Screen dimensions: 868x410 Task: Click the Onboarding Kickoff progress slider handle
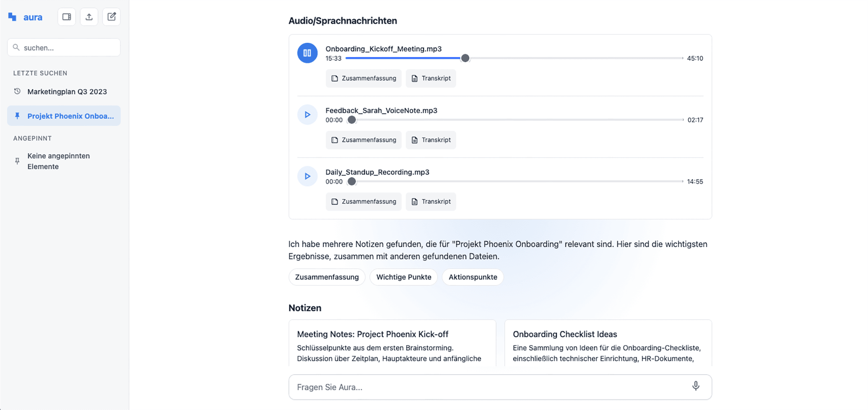(465, 58)
